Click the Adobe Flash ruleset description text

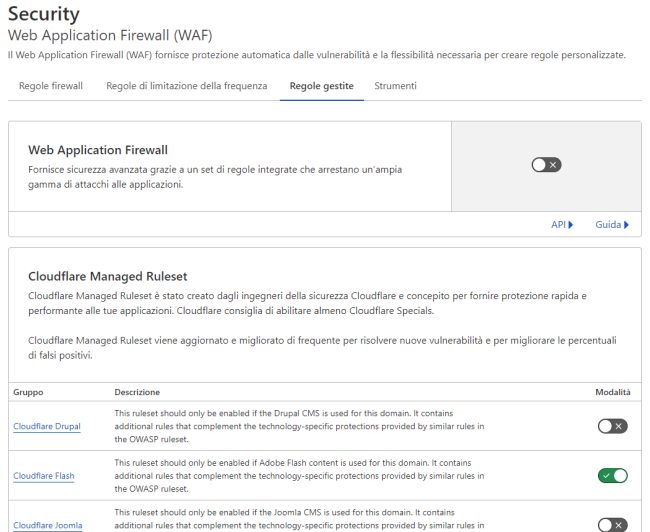coord(299,476)
